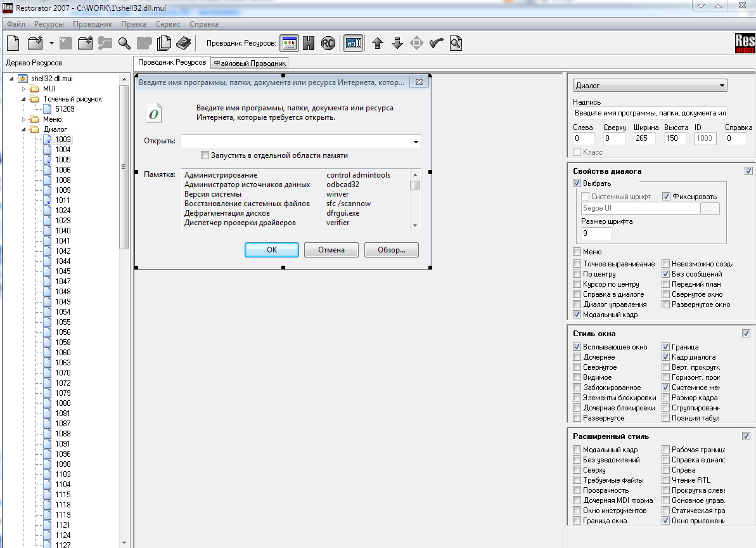Screen dimensions: 756x548
Task: Toggle the Выбрать checkbox
Action: pos(577,183)
